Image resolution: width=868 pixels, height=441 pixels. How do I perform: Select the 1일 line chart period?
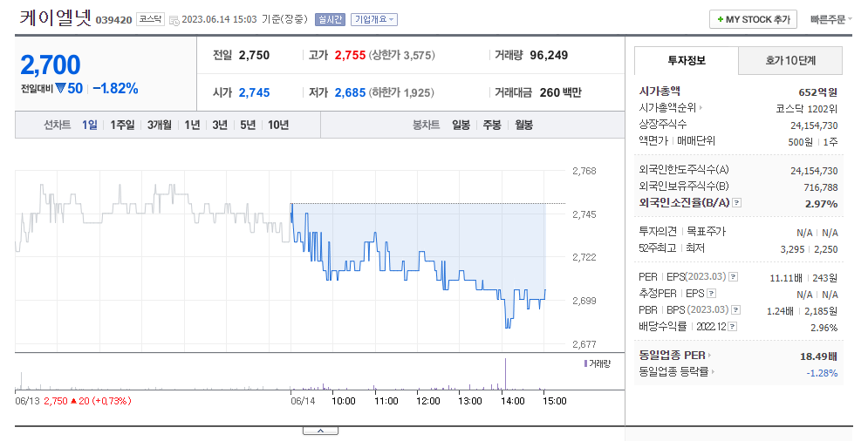pyautogui.click(x=90, y=125)
